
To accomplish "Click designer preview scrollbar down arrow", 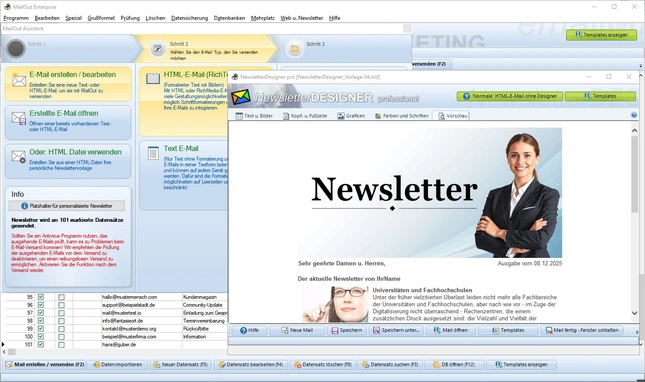I will tap(634, 313).
